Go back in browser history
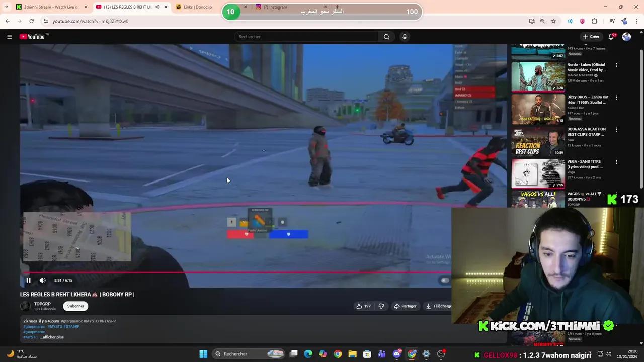Screen dimensions: 644x362 (x=7, y=21)
